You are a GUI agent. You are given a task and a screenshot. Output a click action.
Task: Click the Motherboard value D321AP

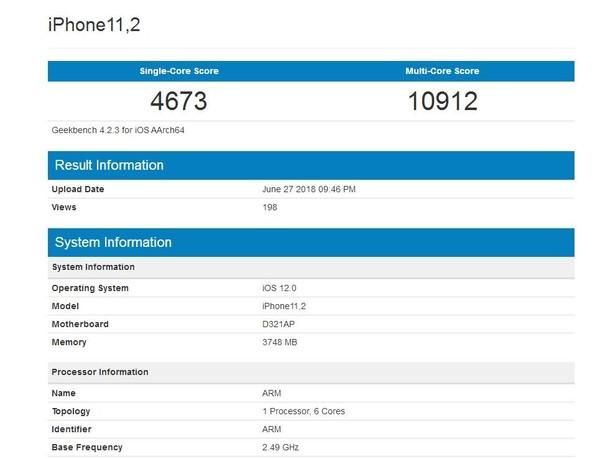(280, 324)
